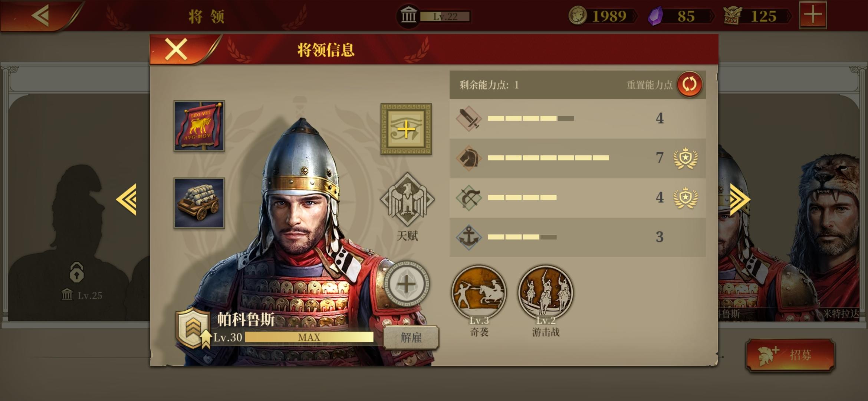This screenshot has width=868, height=401.
Task: Add more currency with the plus button
Action: (813, 15)
